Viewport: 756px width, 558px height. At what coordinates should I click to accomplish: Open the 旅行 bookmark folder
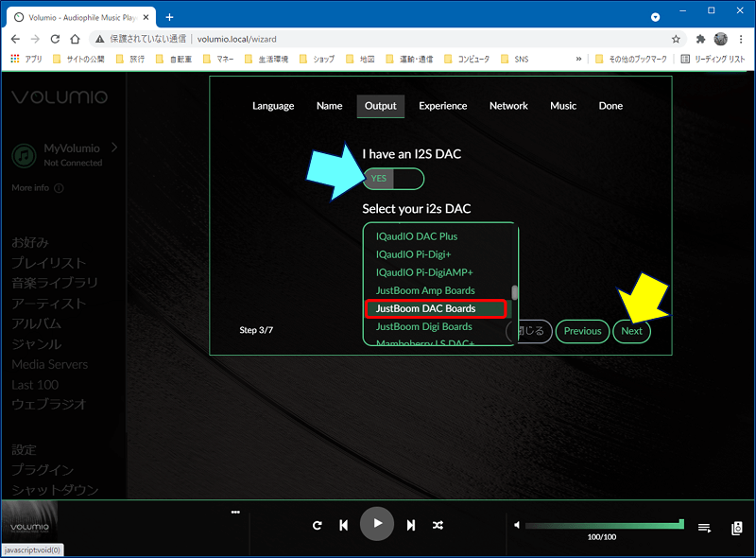click(130, 59)
